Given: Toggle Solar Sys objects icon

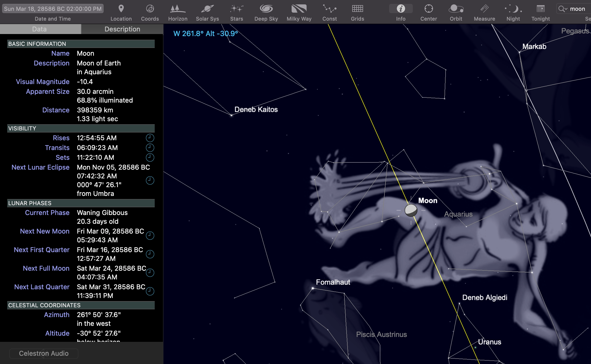Looking at the screenshot, I should [207, 9].
